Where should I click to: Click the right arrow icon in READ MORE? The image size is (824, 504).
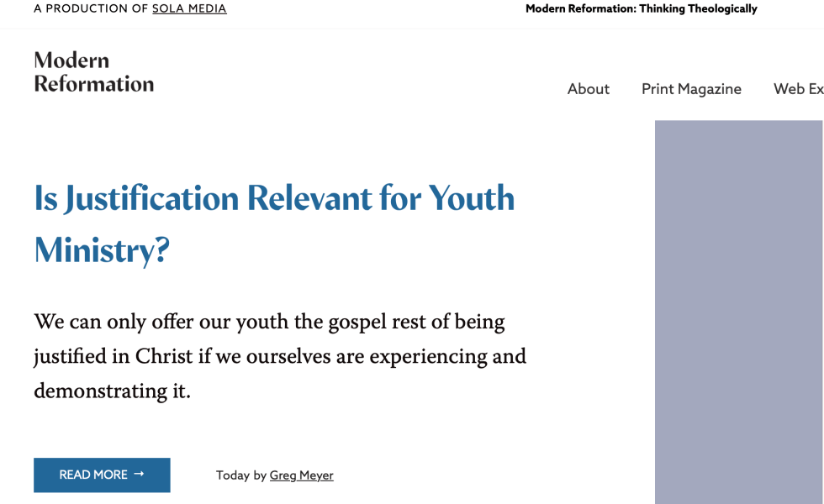tap(139, 475)
